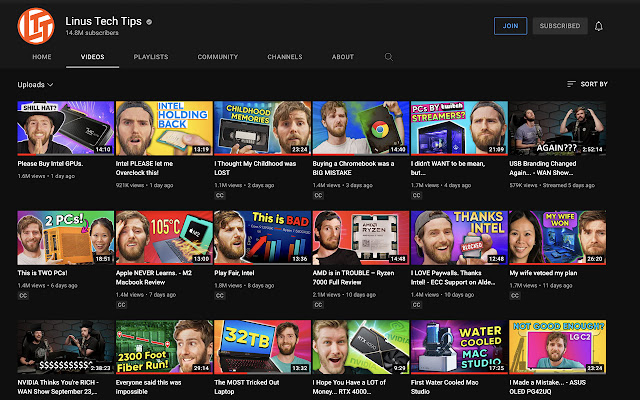
Task: Click CC badge under 'I didn't WANT to be mean'
Action: [416, 196]
